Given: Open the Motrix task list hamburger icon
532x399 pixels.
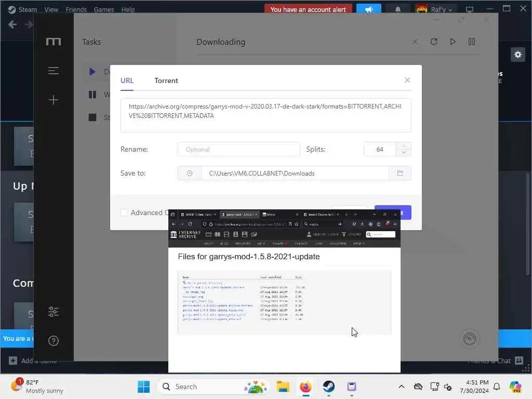Looking at the screenshot, I should click(54, 71).
